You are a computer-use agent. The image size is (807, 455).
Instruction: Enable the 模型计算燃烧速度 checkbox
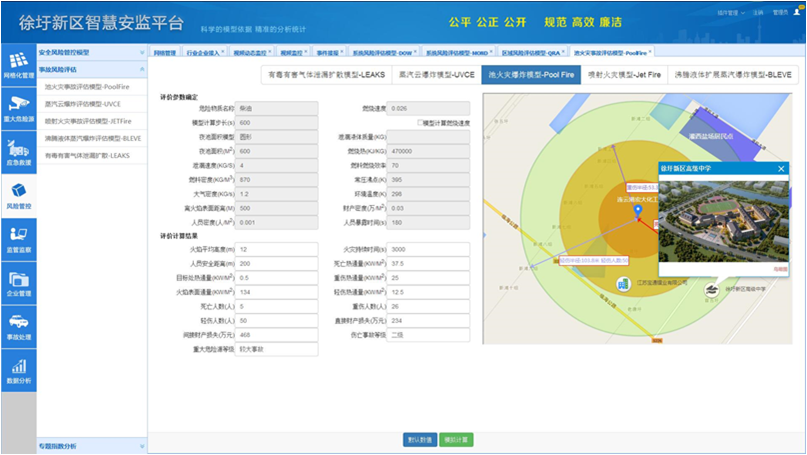tap(419, 122)
